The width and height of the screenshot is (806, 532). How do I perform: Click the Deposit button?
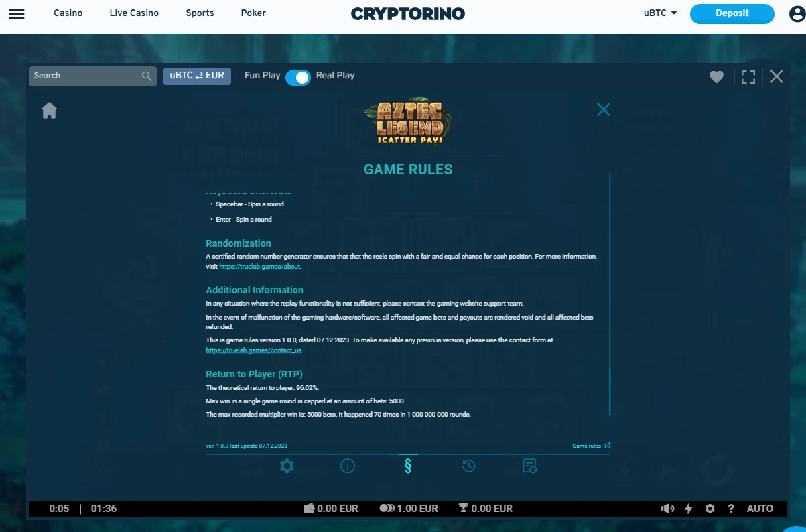[732, 13]
